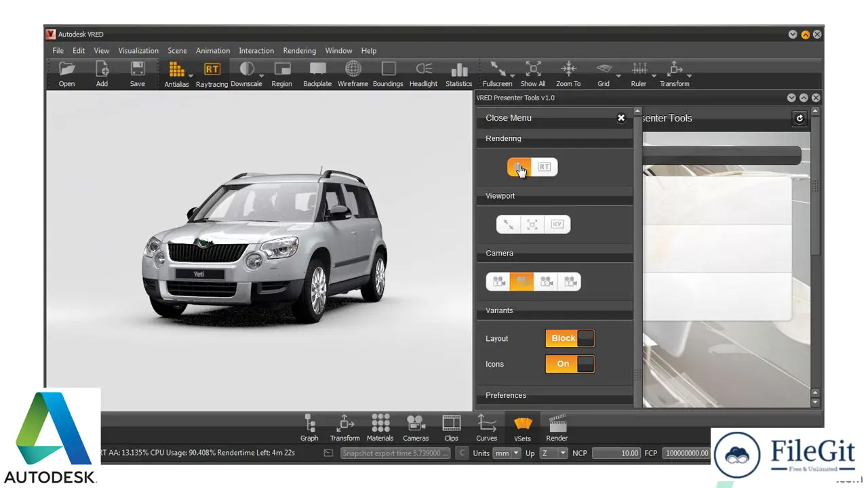Image resolution: width=868 pixels, height=488 pixels.
Task: Select the first camera button under Camera
Action: (498, 282)
